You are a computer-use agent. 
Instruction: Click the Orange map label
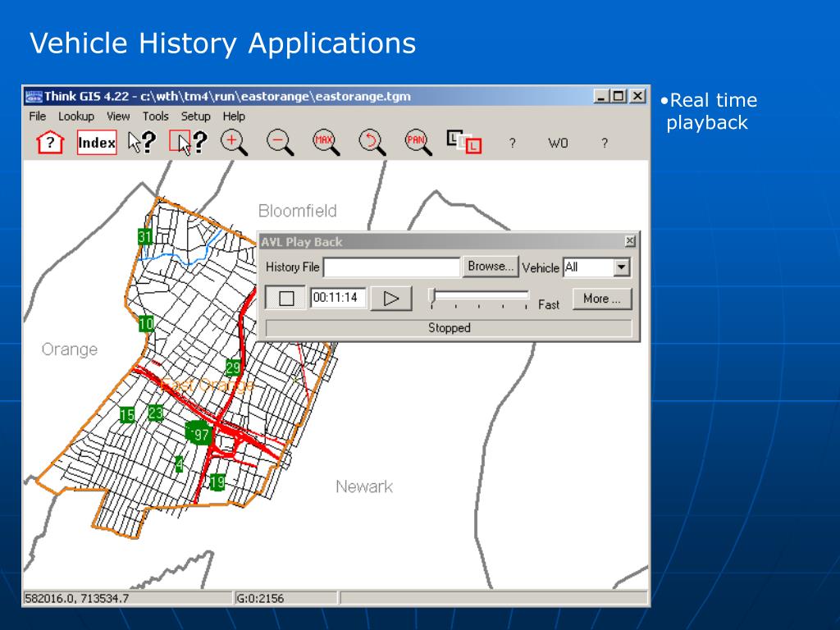[70, 349]
